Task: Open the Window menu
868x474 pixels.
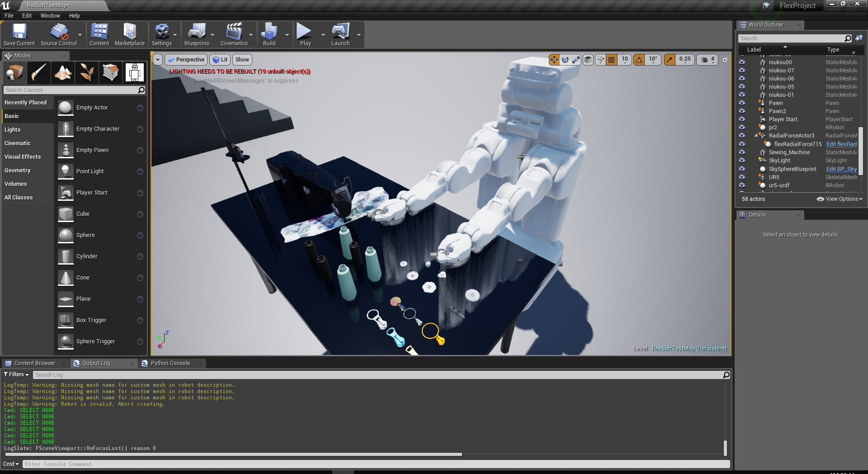Action: (x=50, y=16)
